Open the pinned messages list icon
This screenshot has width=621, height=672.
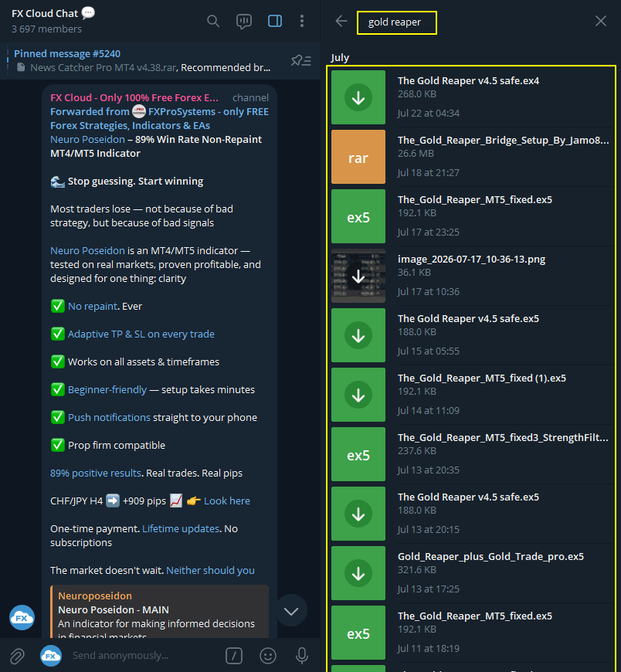(301, 60)
